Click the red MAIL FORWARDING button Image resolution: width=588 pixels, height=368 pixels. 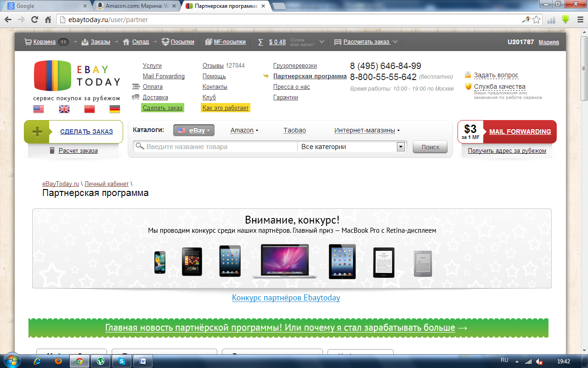(x=520, y=132)
